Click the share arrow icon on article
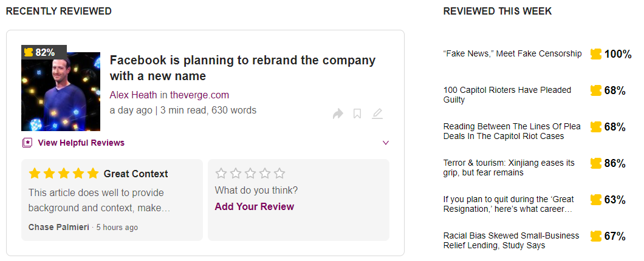Viewport: 644px width, 261px height. tap(338, 114)
